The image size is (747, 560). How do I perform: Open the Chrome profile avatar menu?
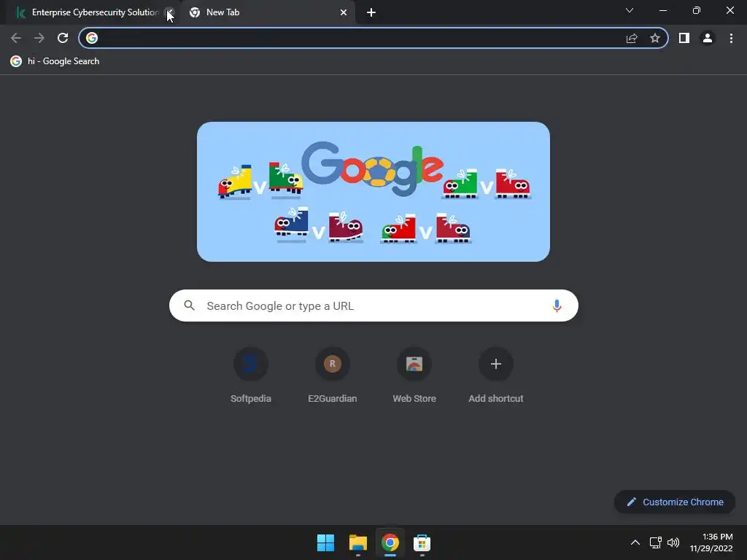[708, 38]
